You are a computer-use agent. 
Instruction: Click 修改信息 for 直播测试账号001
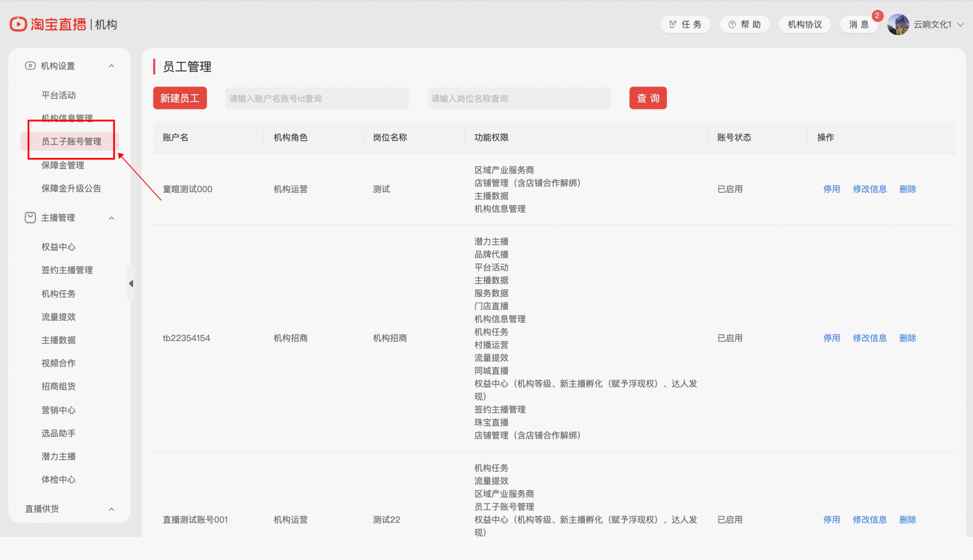[x=870, y=520]
